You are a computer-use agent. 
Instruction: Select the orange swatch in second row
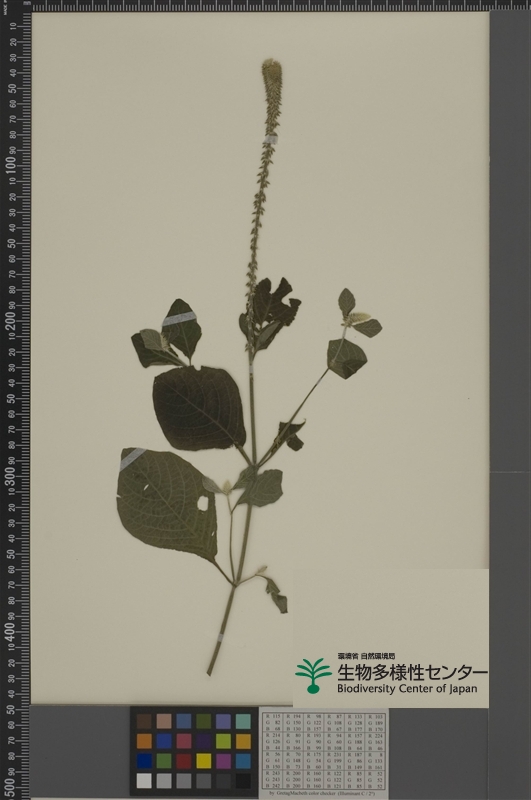(x=144, y=741)
